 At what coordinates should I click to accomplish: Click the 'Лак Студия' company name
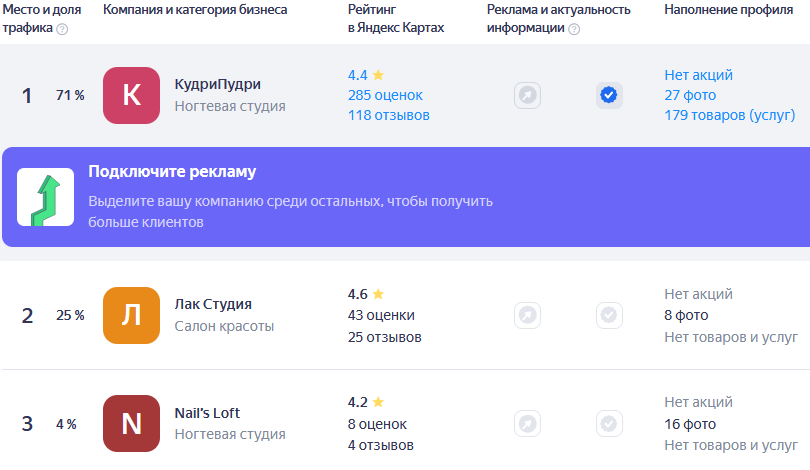(213, 304)
